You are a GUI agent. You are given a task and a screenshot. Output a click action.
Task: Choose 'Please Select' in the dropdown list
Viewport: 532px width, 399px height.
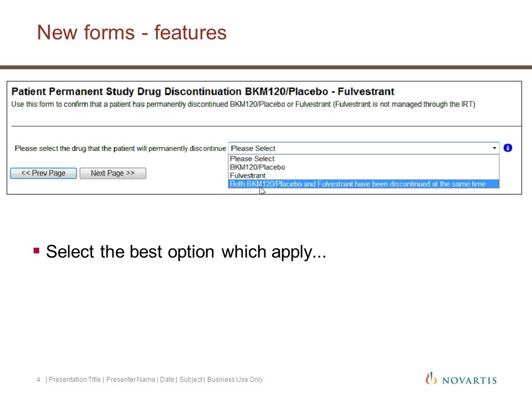364,158
